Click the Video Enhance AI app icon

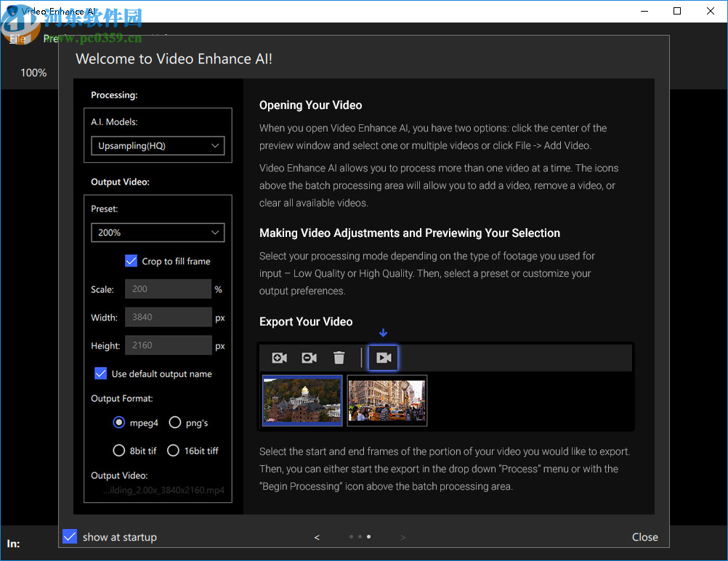10,11
